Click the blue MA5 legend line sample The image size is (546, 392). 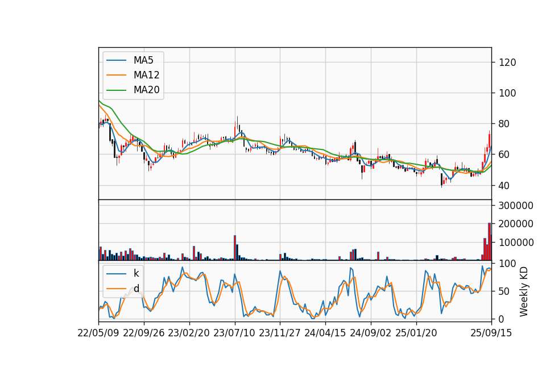(116, 60)
